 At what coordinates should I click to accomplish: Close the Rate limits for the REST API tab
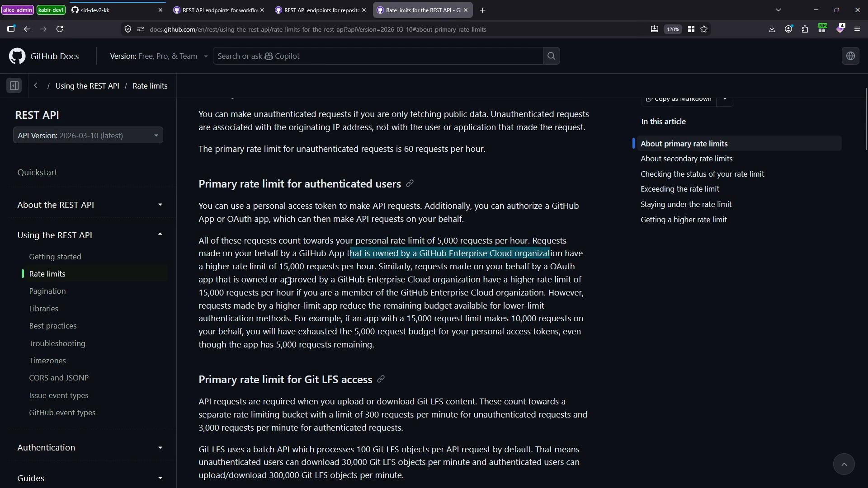466,10
